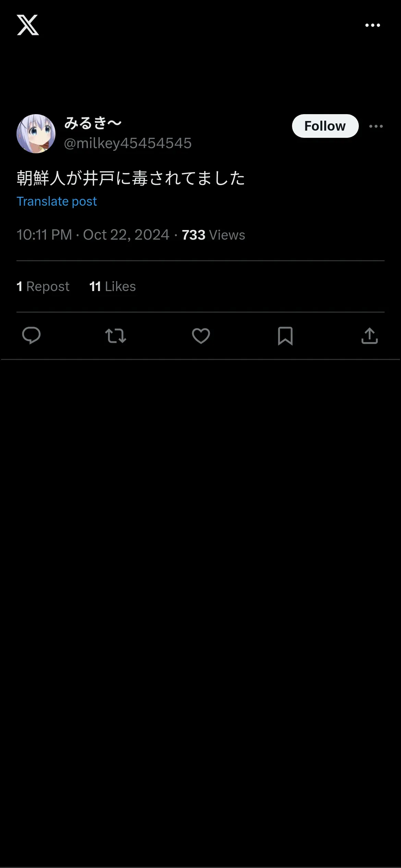Image resolution: width=401 pixels, height=868 pixels.
Task: Click the 10:11 PM post time
Action: tap(44, 235)
